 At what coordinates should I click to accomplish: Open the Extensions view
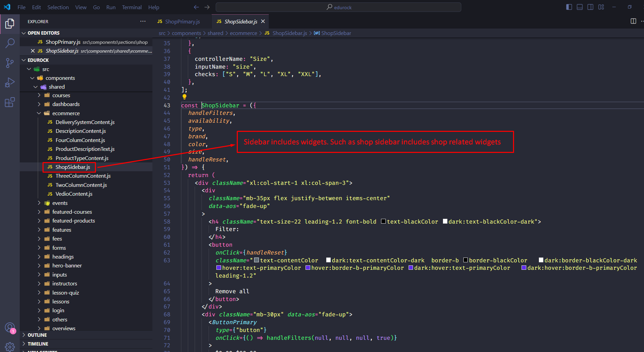point(10,102)
